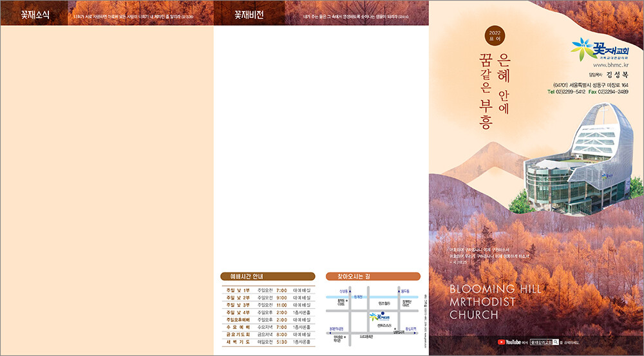644x356 pixels.
Task: Click the 2022 표어 round badge
Action: tap(495, 35)
